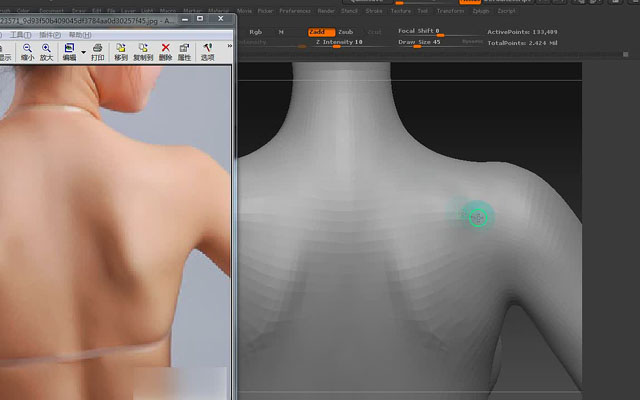Expand the 编辑 button dropdown arrow
The height and width of the screenshot is (400, 640).
click(x=83, y=52)
